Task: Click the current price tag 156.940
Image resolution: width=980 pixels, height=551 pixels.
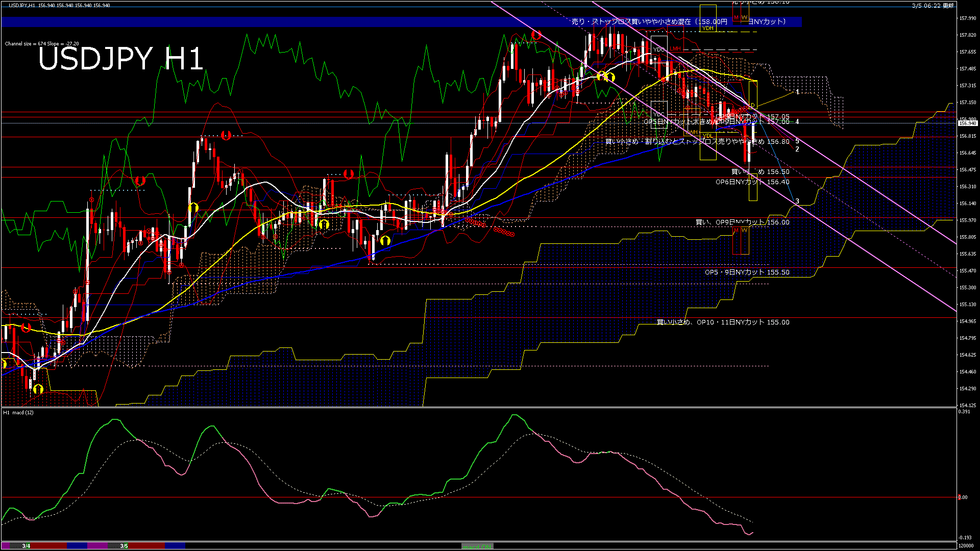Action: pos(967,123)
